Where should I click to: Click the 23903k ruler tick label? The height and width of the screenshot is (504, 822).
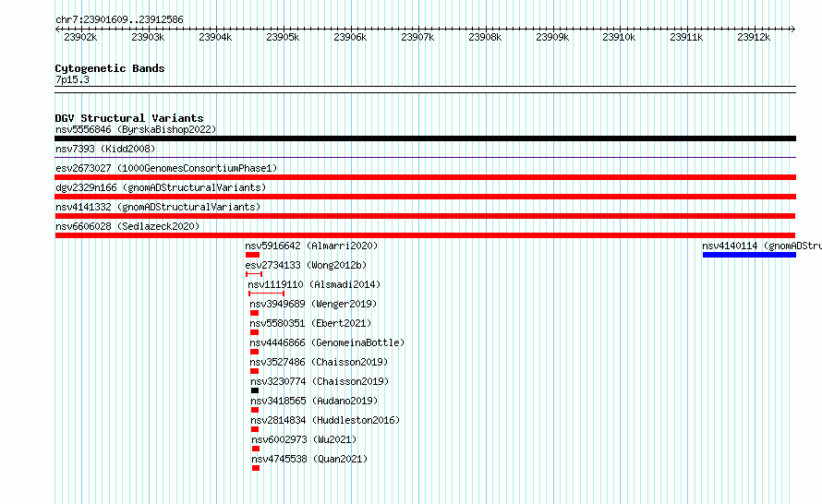click(x=148, y=37)
